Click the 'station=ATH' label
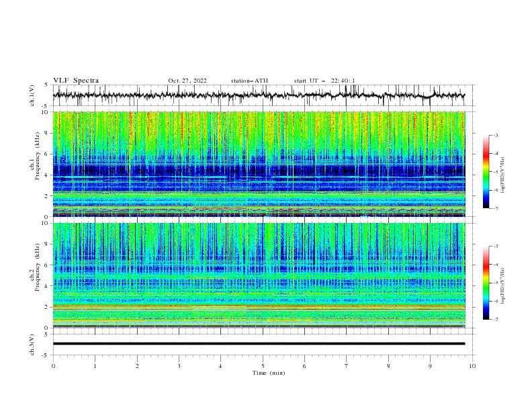The height and width of the screenshot is (411, 532). click(x=249, y=81)
